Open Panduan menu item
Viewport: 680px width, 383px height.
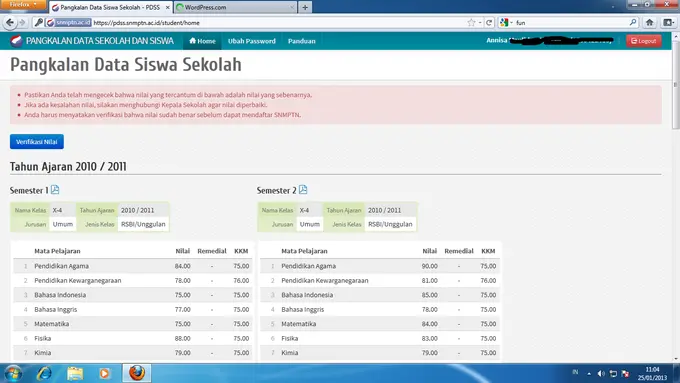pyautogui.click(x=301, y=41)
